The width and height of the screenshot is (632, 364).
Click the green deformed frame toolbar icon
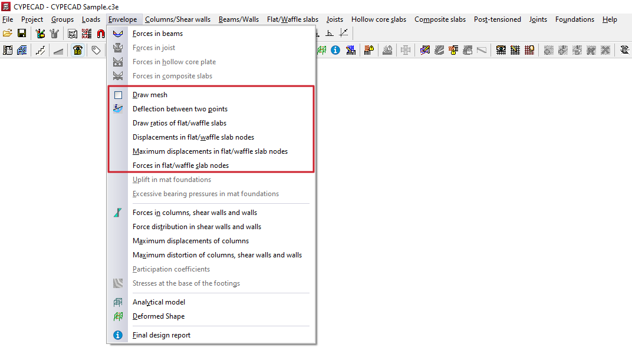(x=322, y=50)
